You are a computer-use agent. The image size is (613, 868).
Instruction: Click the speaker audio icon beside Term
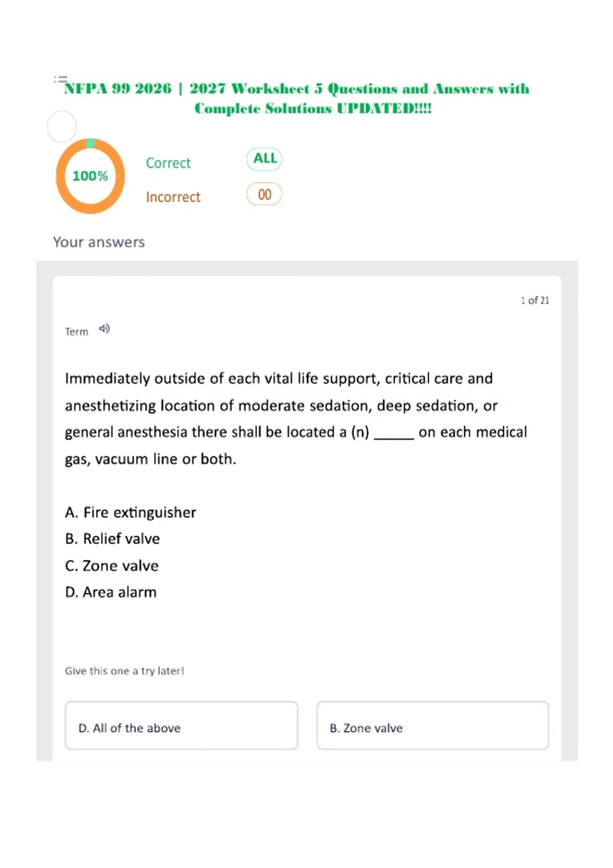104,329
